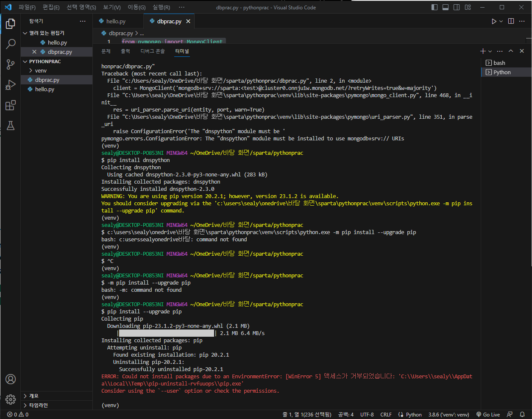Open the Accounts icon in activity bar
This screenshot has height=419, width=532.
click(11, 379)
